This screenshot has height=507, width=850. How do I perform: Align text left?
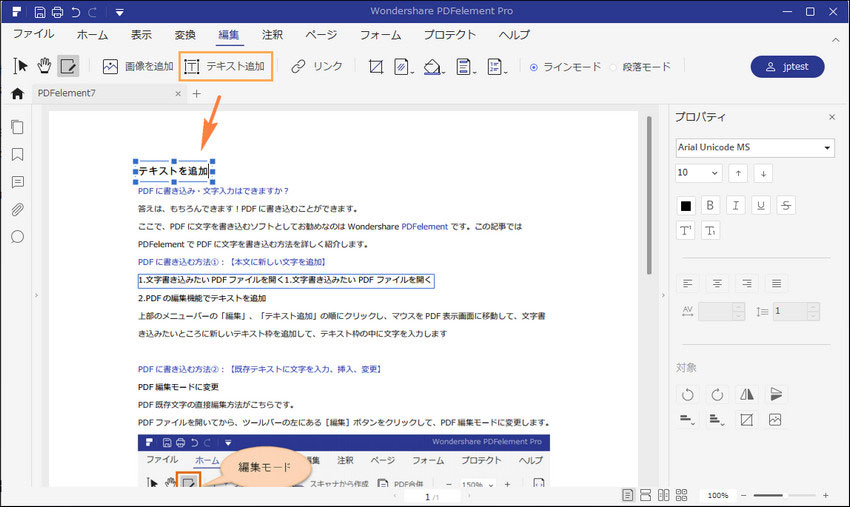[688, 284]
